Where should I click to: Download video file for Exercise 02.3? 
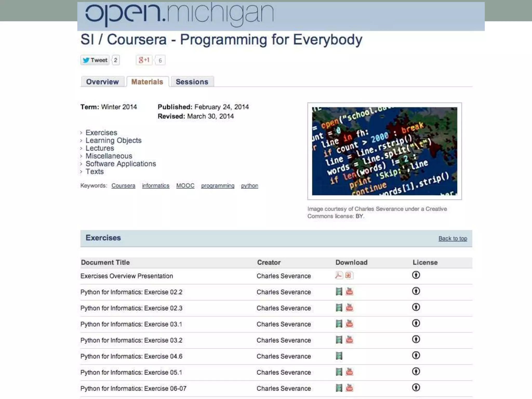339,308
